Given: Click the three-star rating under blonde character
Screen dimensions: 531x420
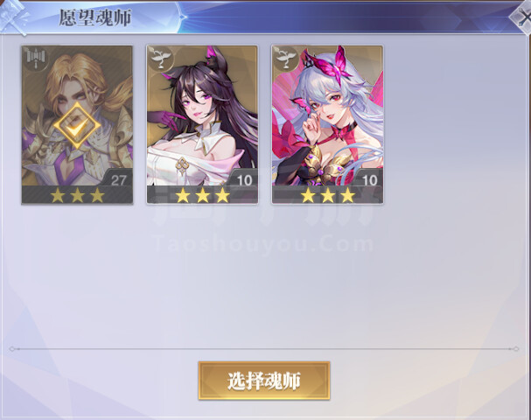Looking at the screenshot, I should pyautogui.click(x=78, y=195).
